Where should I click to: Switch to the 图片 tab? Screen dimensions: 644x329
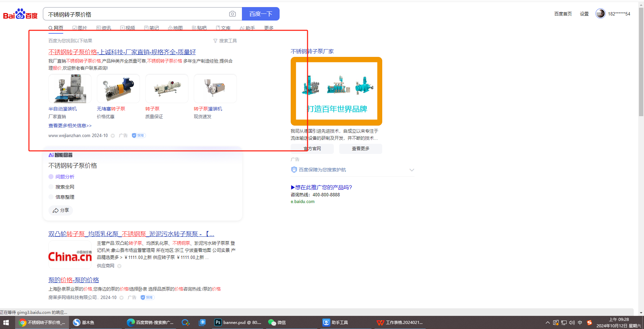point(80,28)
